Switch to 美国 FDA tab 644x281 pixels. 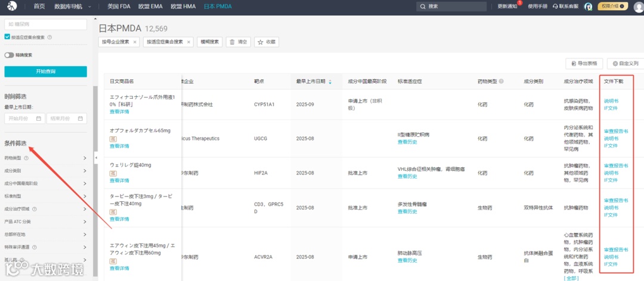click(x=119, y=7)
